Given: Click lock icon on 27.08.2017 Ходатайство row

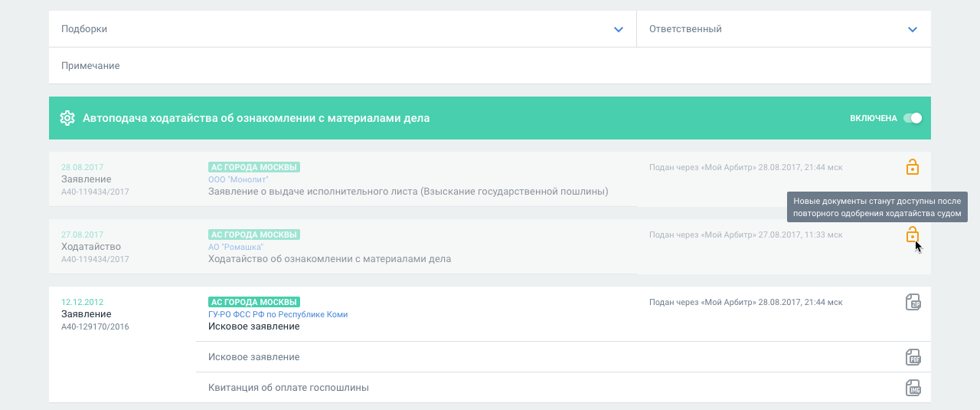Looking at the screenshot, I should coord(912,235).
